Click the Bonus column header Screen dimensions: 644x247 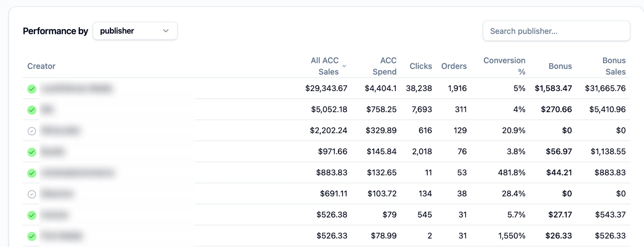click(x=560, y=66)
